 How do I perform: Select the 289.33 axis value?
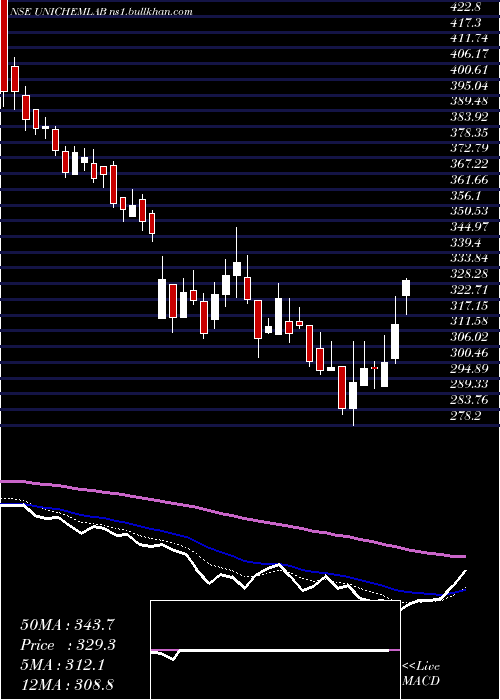tap(470, 384)
